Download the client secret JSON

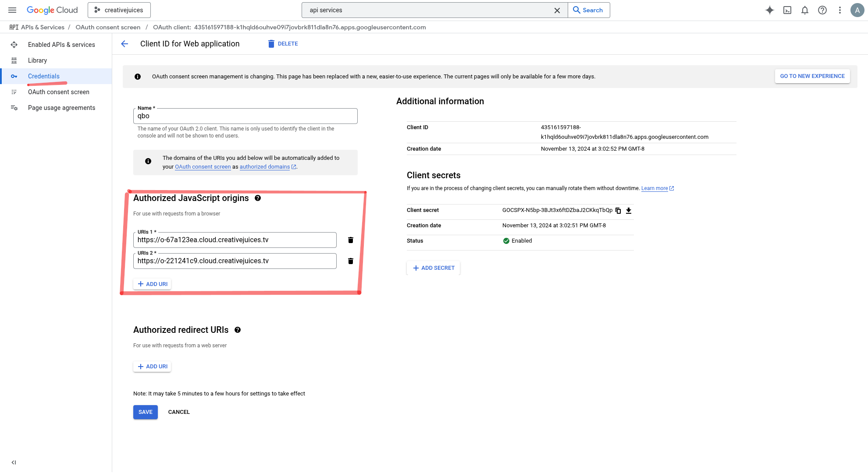[x=629, y=211]
